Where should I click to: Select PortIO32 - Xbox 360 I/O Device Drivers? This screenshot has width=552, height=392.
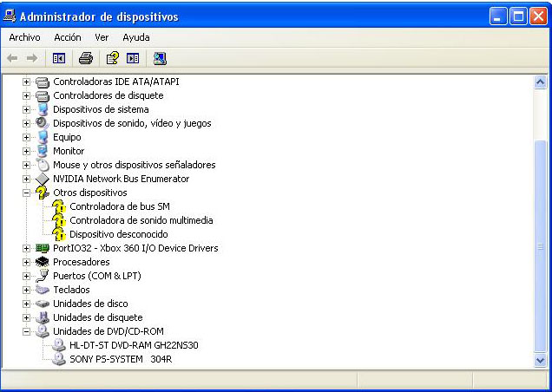(x=135, y=248)
